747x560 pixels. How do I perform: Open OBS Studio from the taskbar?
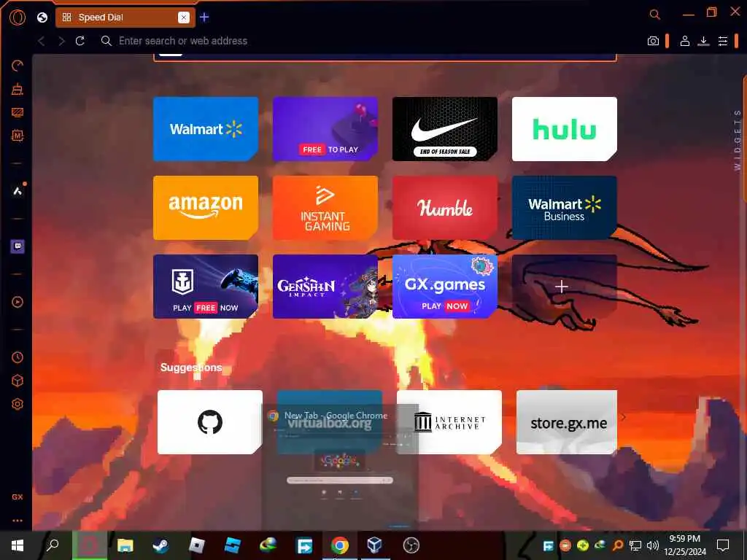(x=411, y=545)
